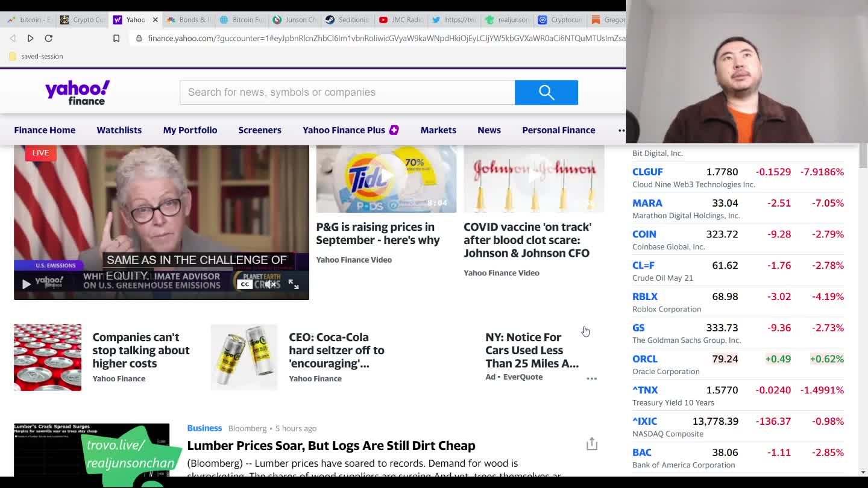Image resolution: width=868 pixels, height=488 pixels.
Task: Click the Bit Digital, Inc. company name
Action: click(658, 153)
